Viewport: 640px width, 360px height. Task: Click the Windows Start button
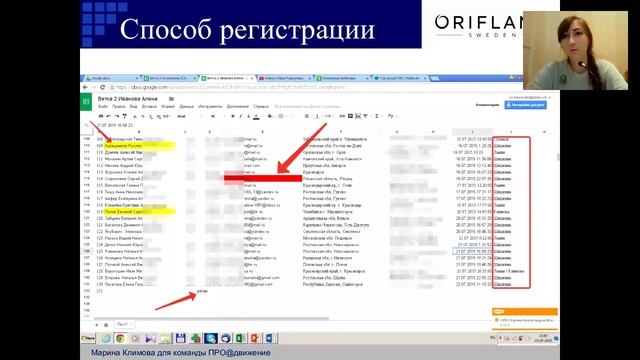click(88, 338)
